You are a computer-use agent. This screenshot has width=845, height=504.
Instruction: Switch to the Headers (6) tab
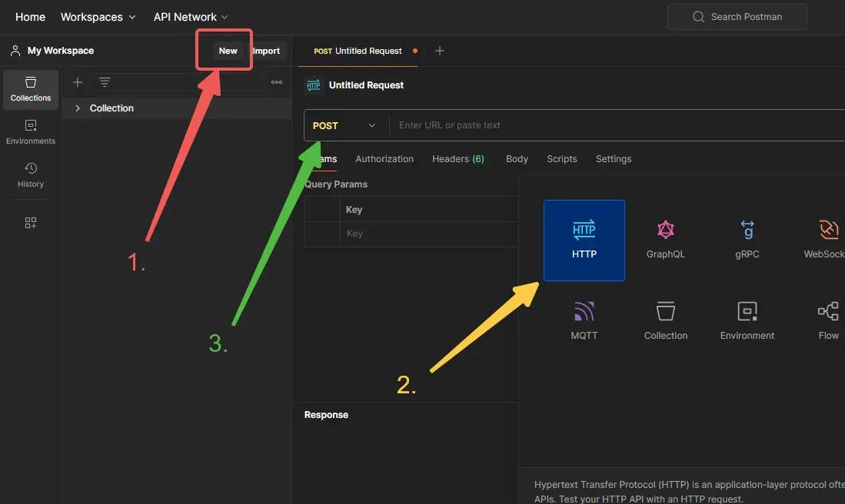(458, 159)
